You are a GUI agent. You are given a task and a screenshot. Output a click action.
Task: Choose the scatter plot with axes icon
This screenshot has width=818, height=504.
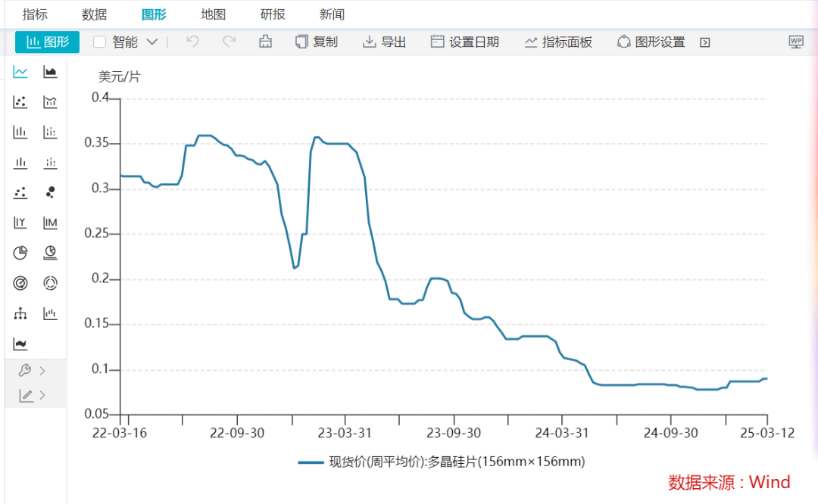[x=20, y=102]
